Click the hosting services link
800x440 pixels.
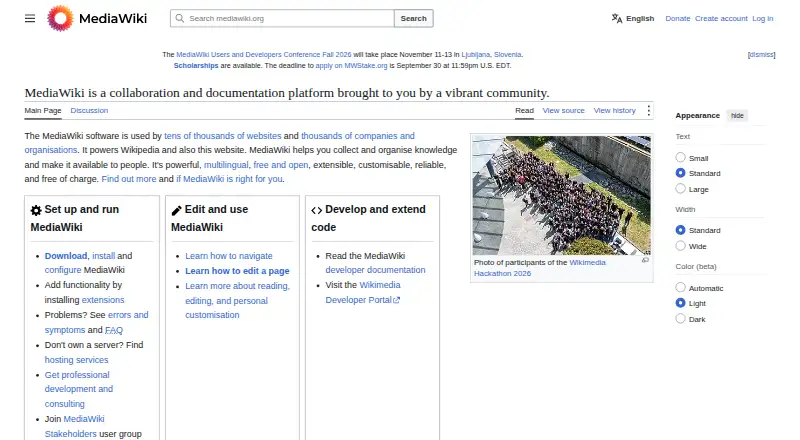(77, 360)
